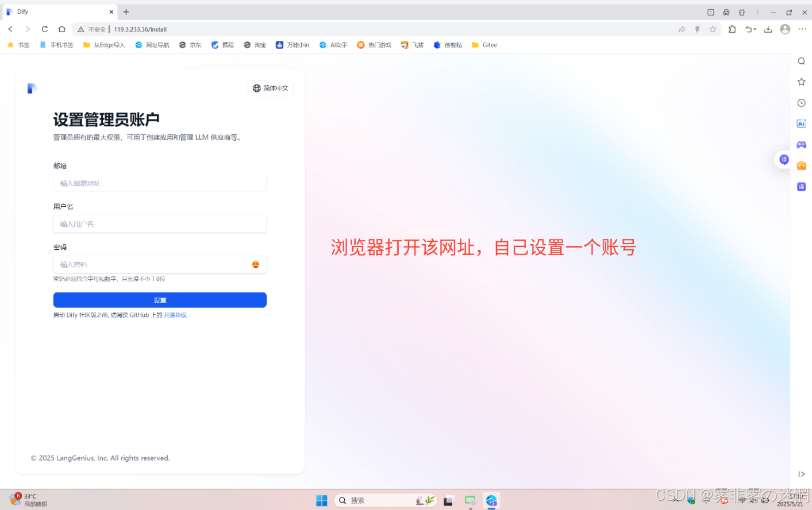The image size is (812, 510).
Task: Open the browser home page icon
Action: (61, 29)
